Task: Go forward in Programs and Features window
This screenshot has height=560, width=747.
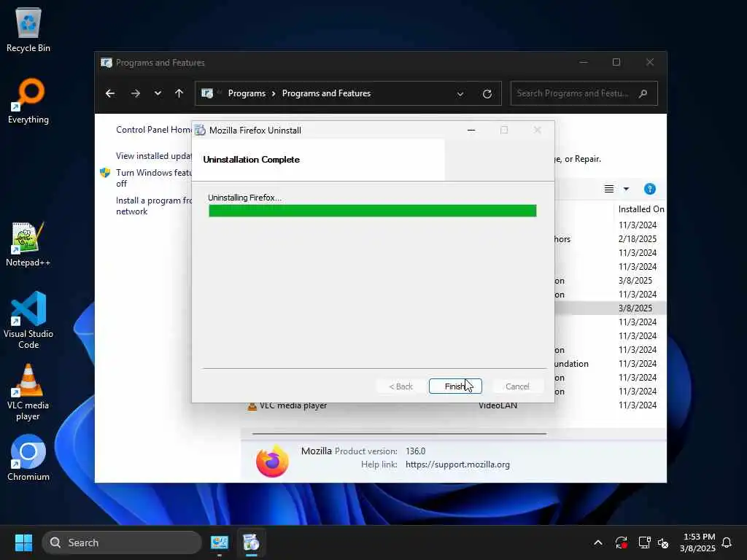Action: pyautogui.click(x=136, y=93)
